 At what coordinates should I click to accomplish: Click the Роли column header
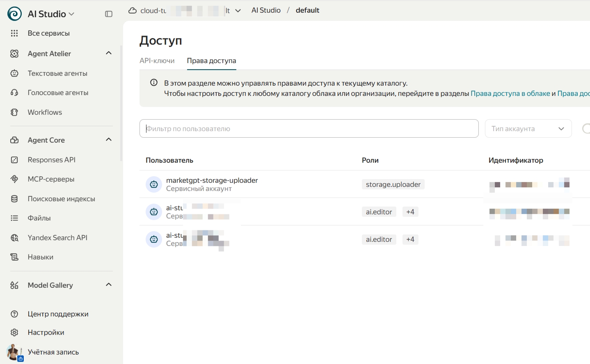[x=370, y=160]
